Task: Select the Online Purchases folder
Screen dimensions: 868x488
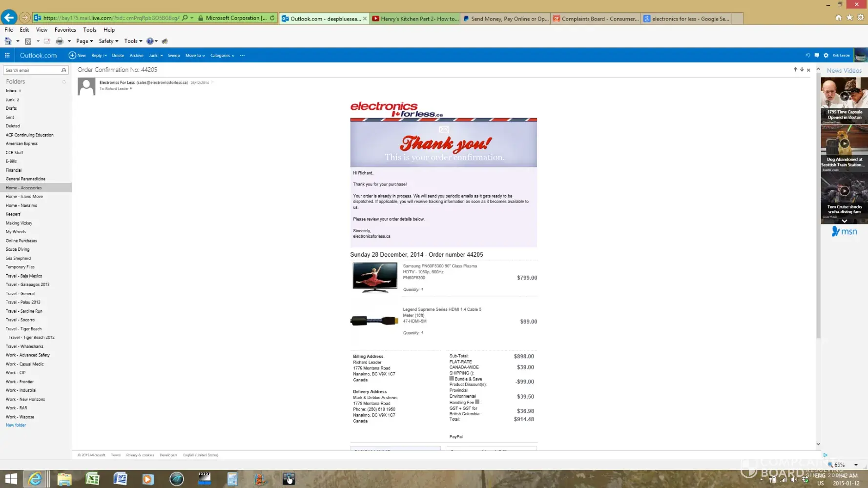Action: pos(21,241)
